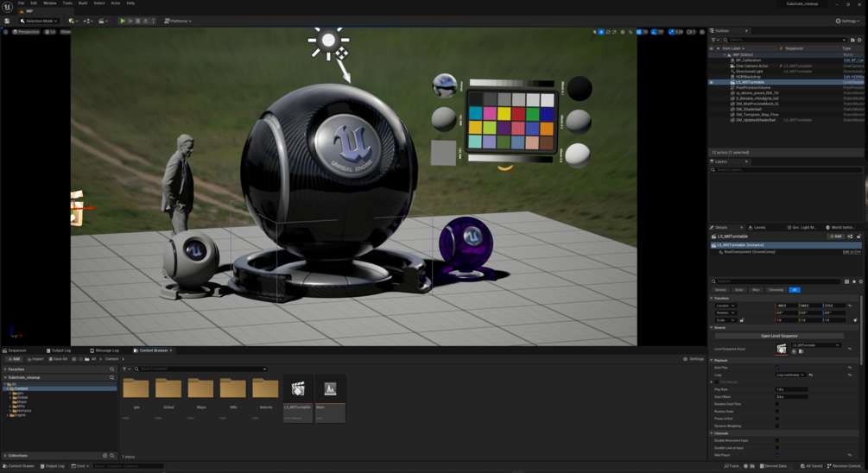Expand the geo folder in content tree
The image size is (868, 473).
(10, 394)
